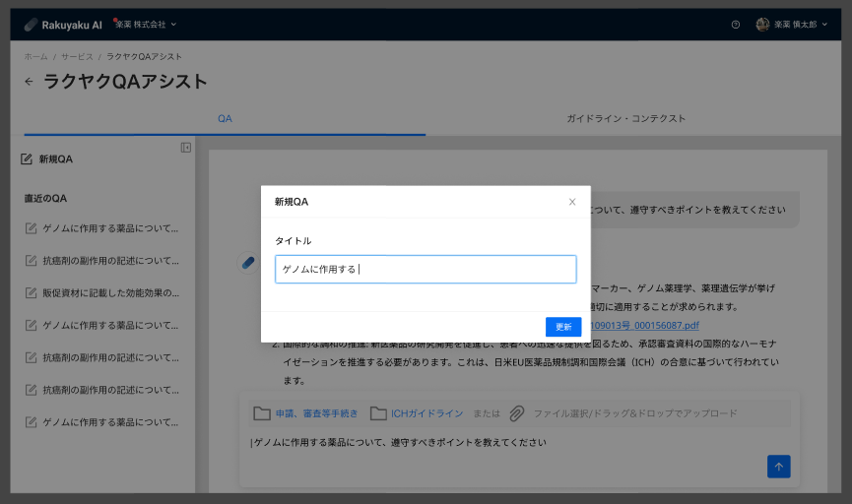Collapse the sidebar panel icon

click(x=186, y=148)
